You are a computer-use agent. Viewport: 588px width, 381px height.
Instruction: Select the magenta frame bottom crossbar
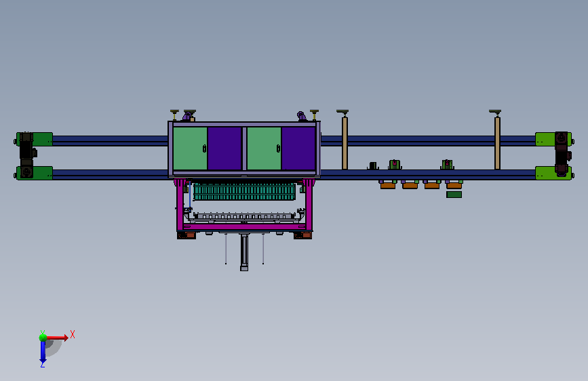245,227
